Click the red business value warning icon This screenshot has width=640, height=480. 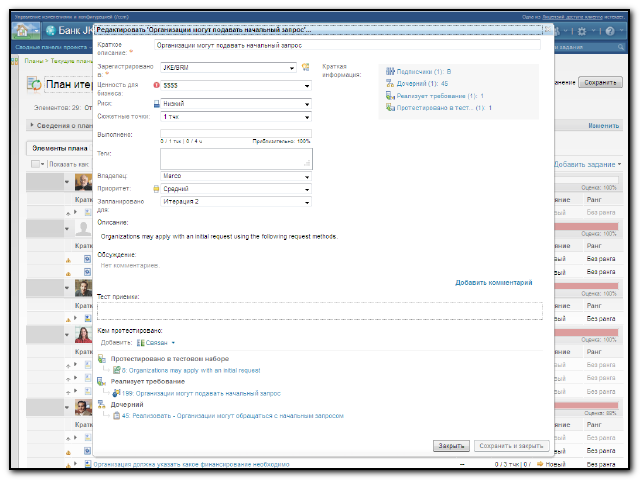156,85
